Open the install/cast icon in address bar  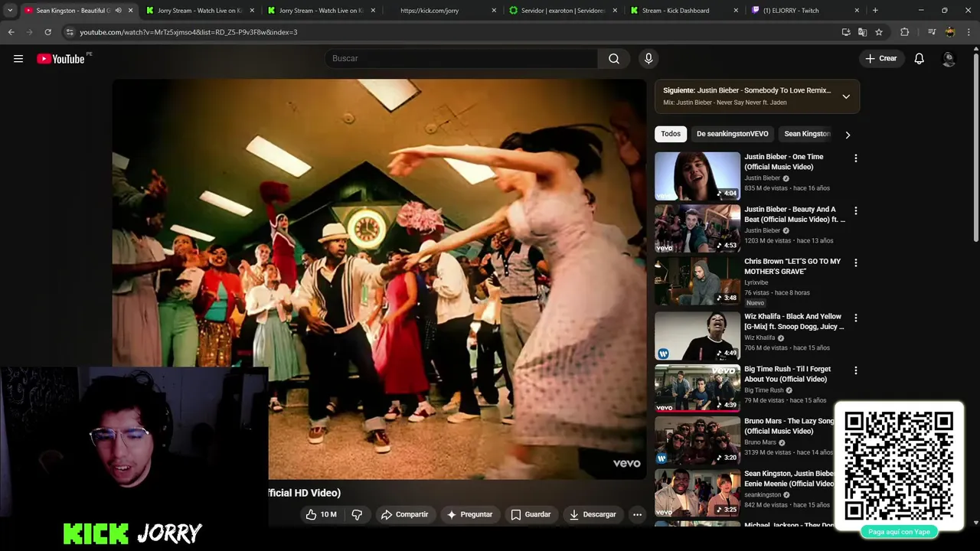(x=846, y=32)
